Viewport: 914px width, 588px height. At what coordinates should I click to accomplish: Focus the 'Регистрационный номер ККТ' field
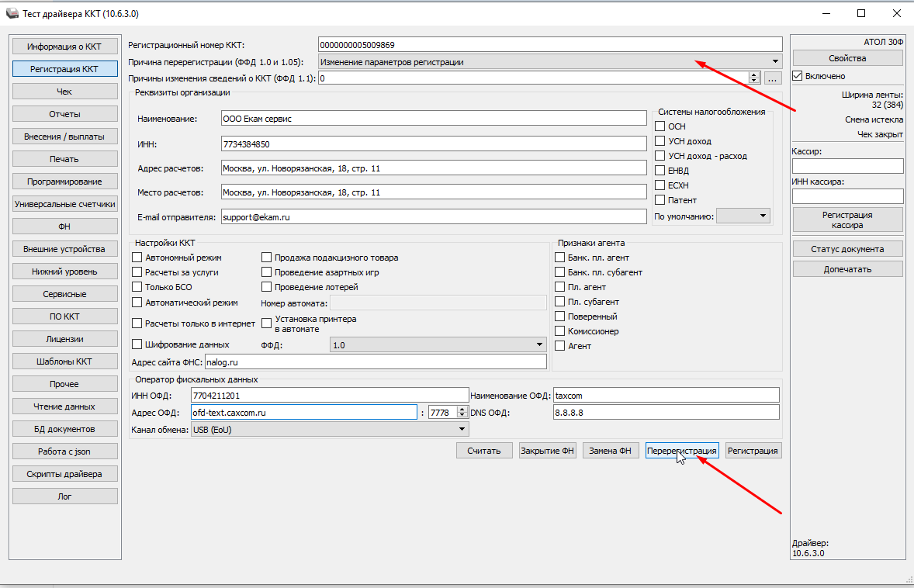550,45
